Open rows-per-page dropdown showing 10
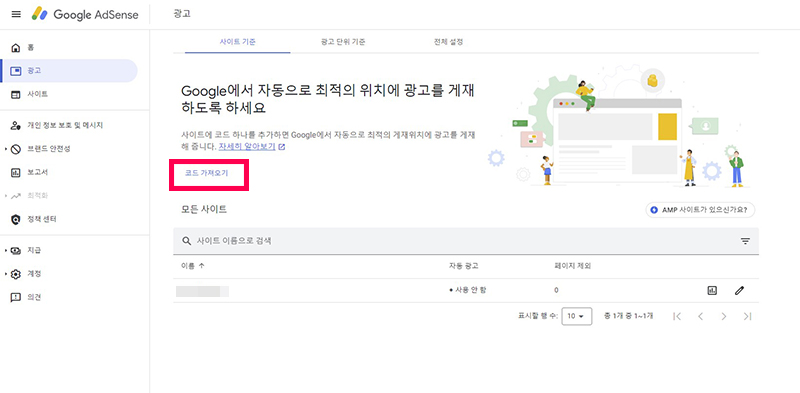This screenshot has width=800, height=393. click(577, 316)
